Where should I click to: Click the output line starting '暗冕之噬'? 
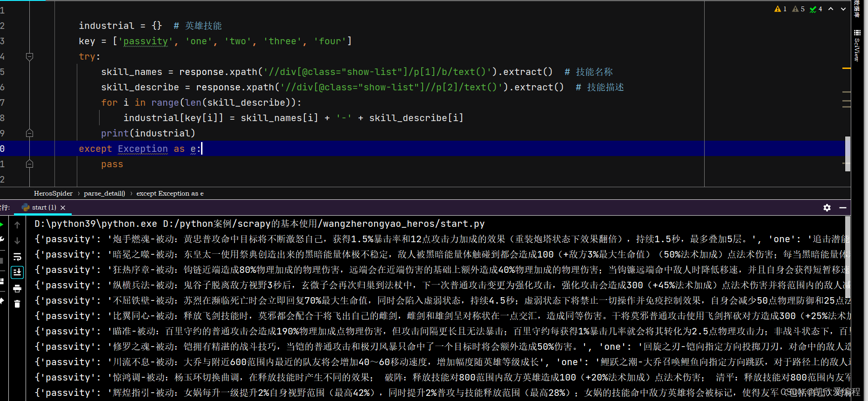442,254
